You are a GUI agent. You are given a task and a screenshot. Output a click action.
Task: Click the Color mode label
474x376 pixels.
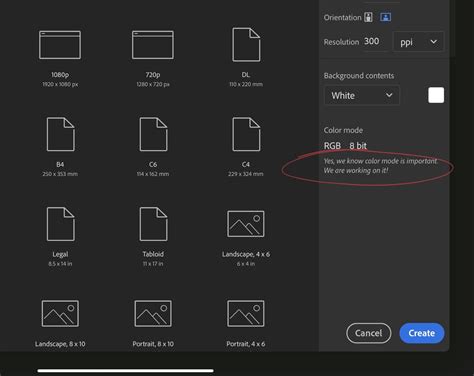343,130
